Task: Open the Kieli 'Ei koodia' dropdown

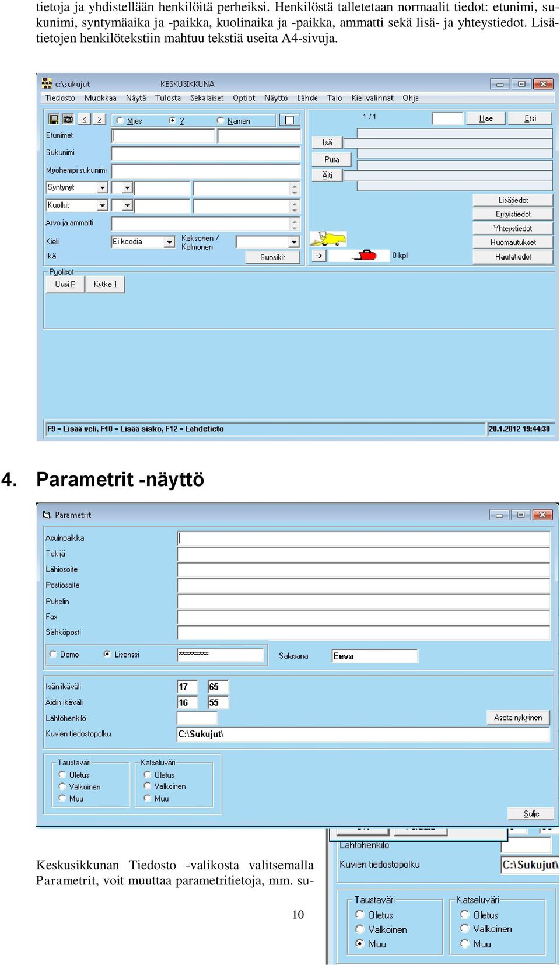Action: (170, 242)
